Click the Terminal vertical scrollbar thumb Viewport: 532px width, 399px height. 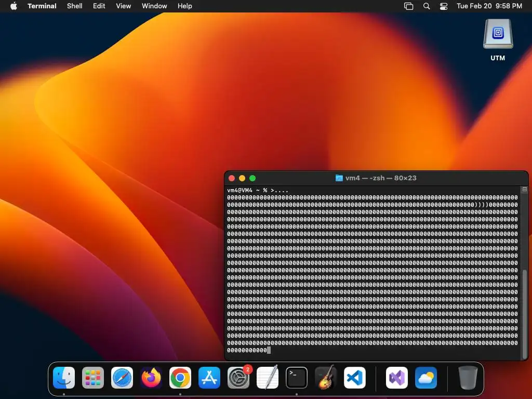click(x=525, y=314)
